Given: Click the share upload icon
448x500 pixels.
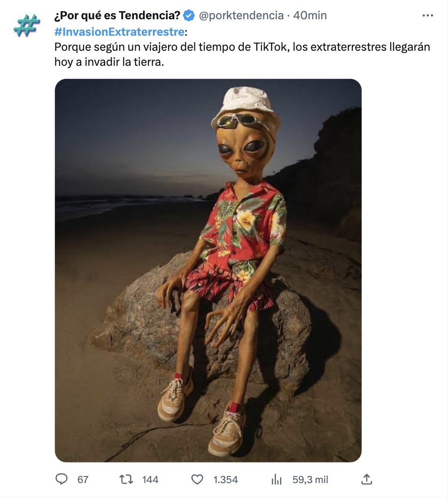Looking at the screenshot, I should tap(367, 479).
